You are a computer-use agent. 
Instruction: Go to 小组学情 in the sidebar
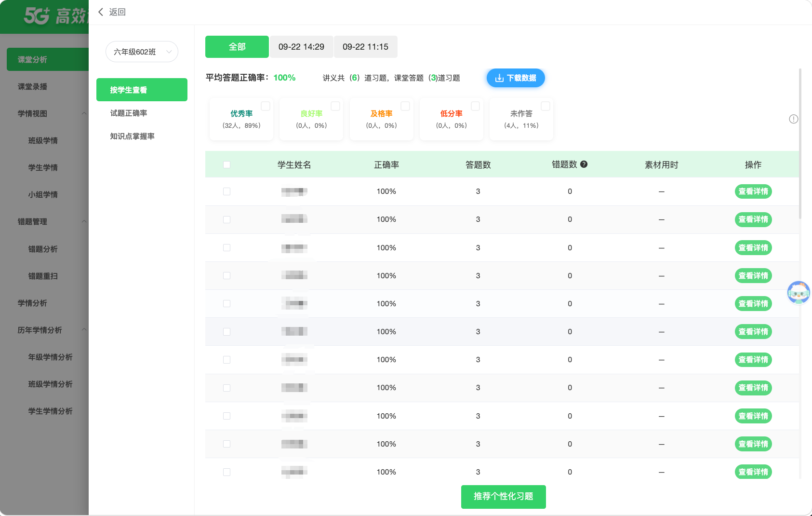[x=43, y=194]
